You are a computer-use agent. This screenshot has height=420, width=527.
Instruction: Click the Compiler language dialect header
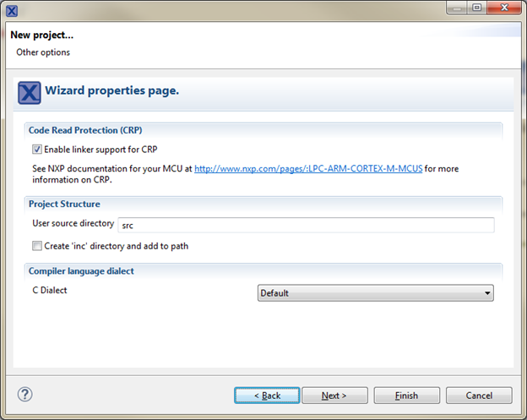coord(81,270)
